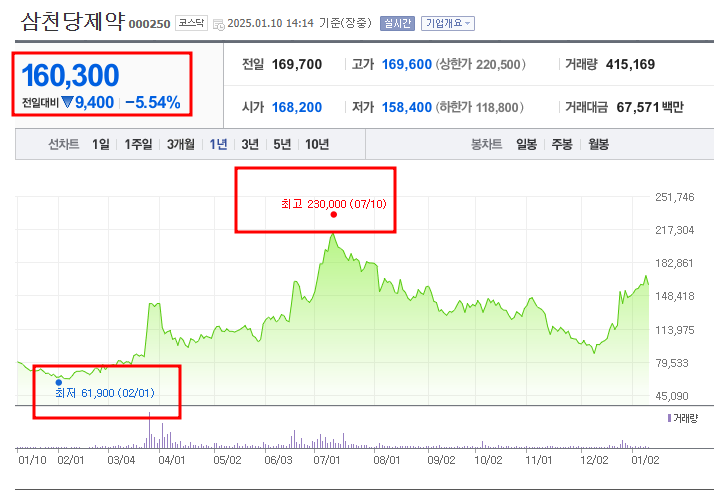Click the red 최고 marker dot
This screenshot has height=490, width=714.
coord(334,214)
